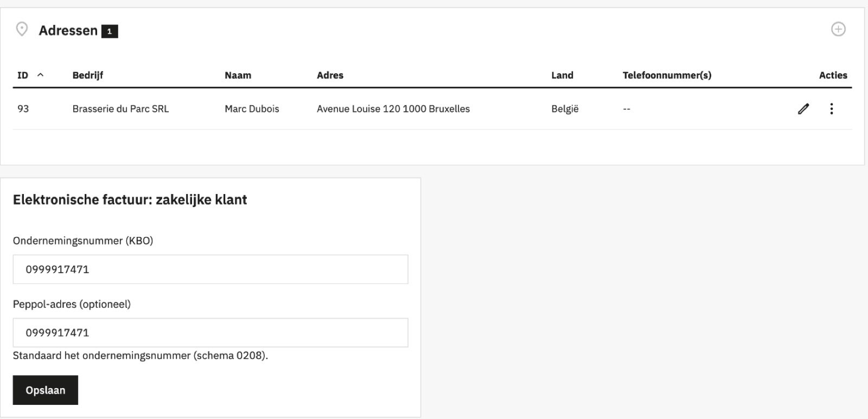Click the Elektronische factuur: zakelijke klant heading
Screen dimensions: 868x419
point(130,199)
